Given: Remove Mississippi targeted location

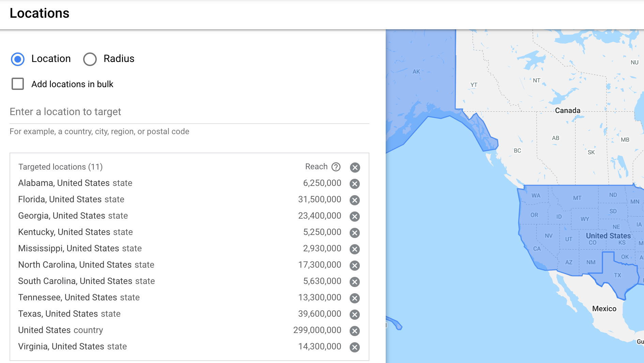Looking at the screenshot, I should click(x=355, y=249).
